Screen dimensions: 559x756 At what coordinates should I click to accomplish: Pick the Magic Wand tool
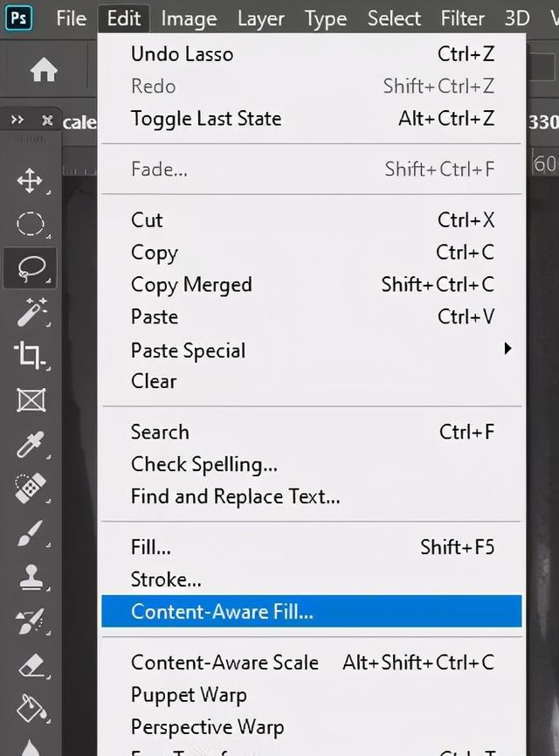click(x=31, y=312)
